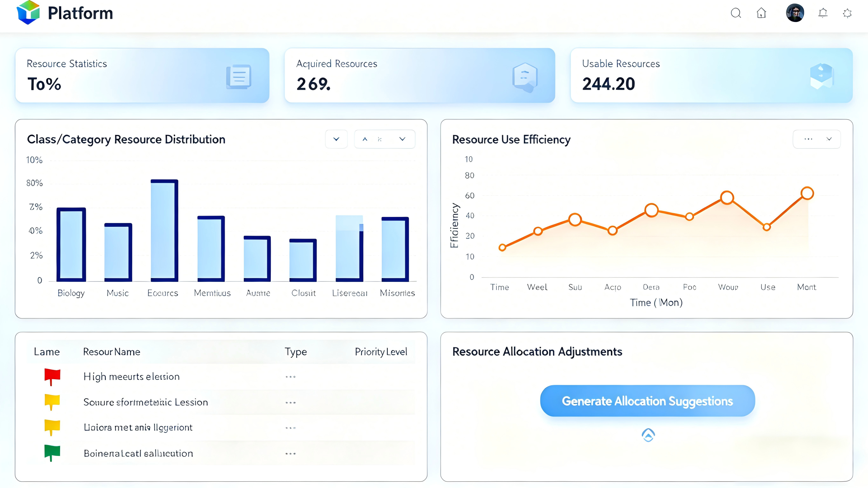Viewport: 868px width, 488px height.
Task: Click cube icon in Usable Resources card
Action: click(822, 76)
